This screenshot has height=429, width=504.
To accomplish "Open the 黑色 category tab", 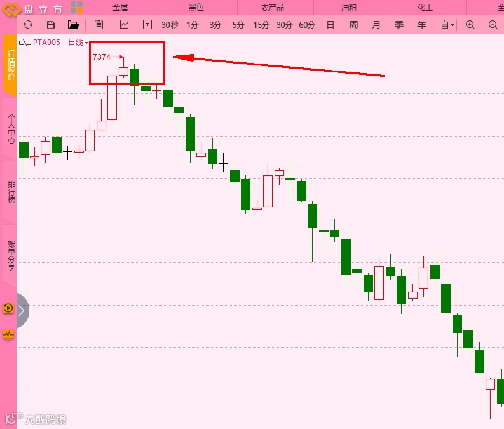I will (x=196, y=8).
